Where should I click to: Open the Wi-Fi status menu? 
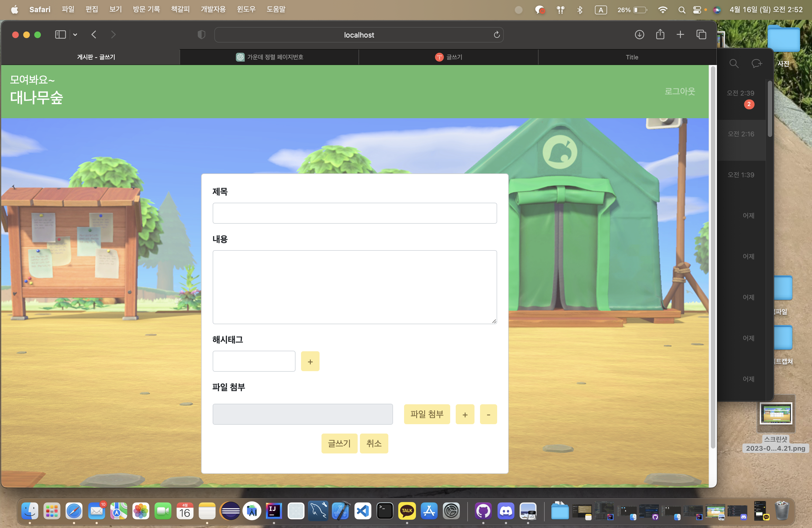click(662, 10)
